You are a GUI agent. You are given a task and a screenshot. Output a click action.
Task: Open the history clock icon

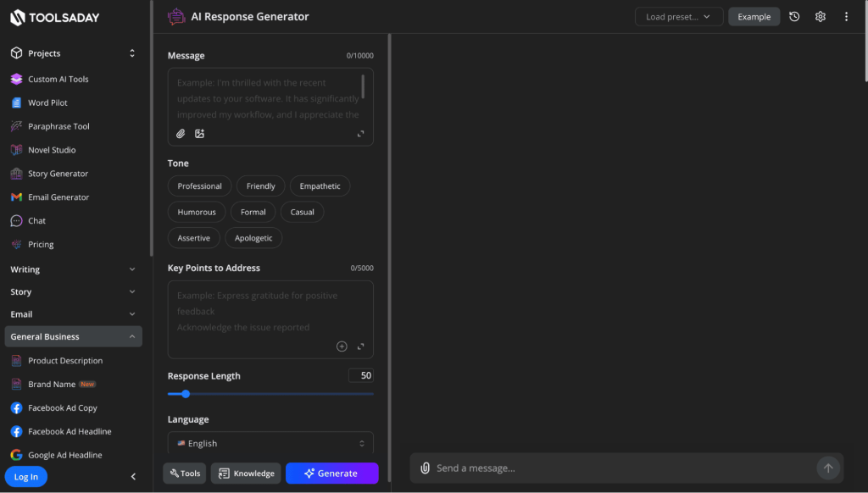[x=794, y=17]
